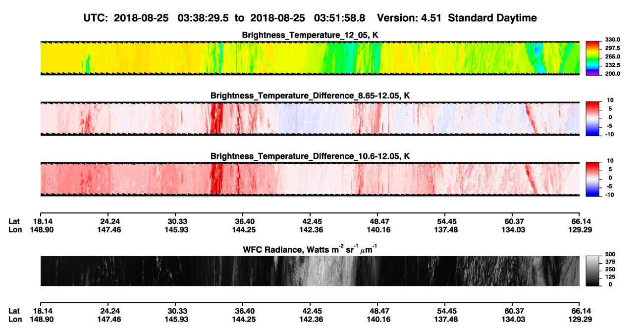The height and width of the screenshot is (330, 644).
Task: Click longitude 142.36 under the WFC Radiance panel
Action: [312, 320]
